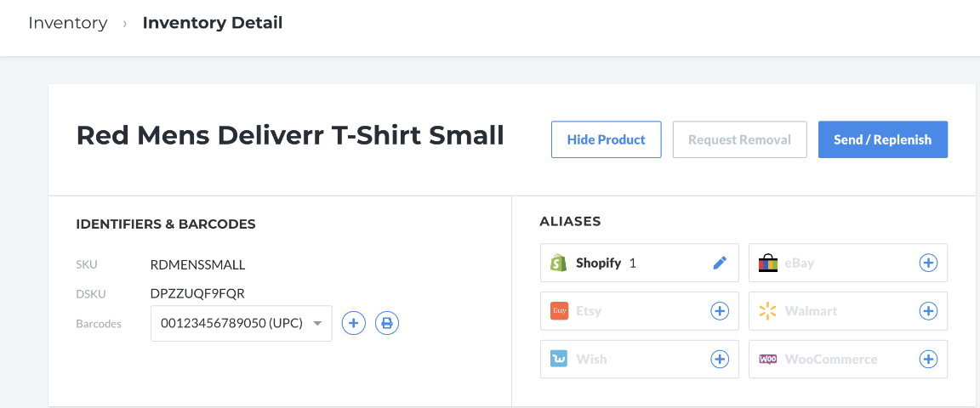Viewport: 980px width, 408px height.
Task: Edit the Shopify alias with pencil icon
Action: coord(720,263)
